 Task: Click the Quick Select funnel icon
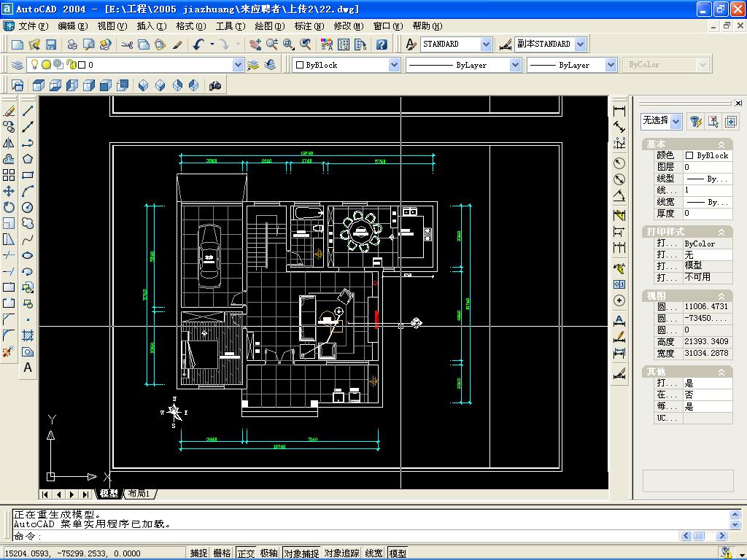coord(695,122)
